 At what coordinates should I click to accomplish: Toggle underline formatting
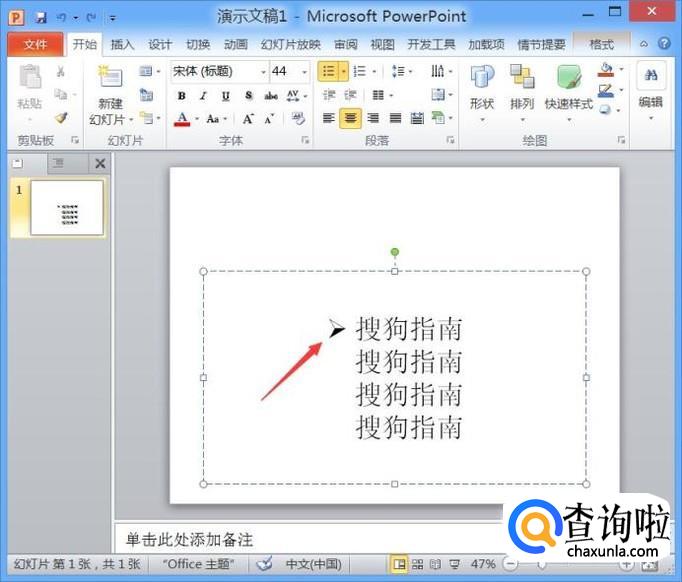click(226, 96)
